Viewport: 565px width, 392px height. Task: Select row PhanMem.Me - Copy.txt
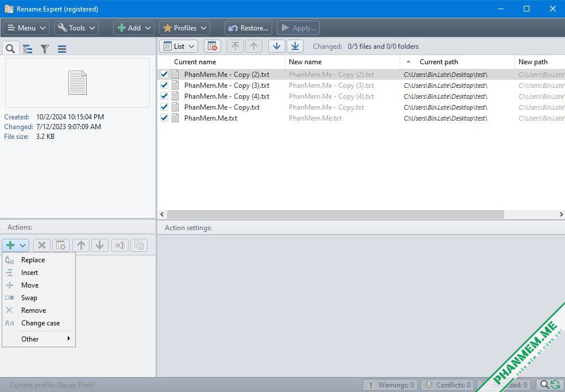click(361, 107)
